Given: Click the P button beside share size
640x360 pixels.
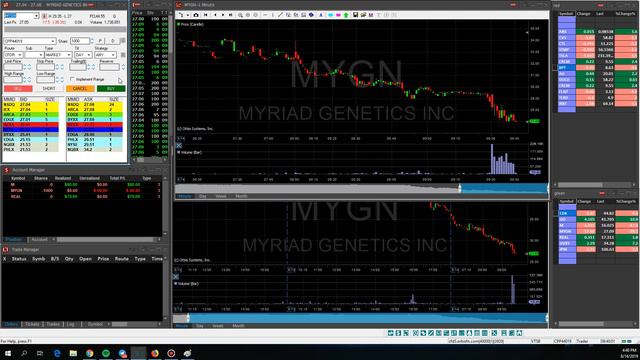Looking at the screenshot, I should tap(100, 41).
